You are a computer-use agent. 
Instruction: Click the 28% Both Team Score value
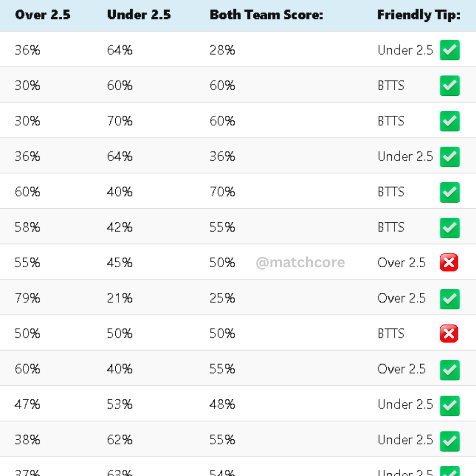pos(222,50)
